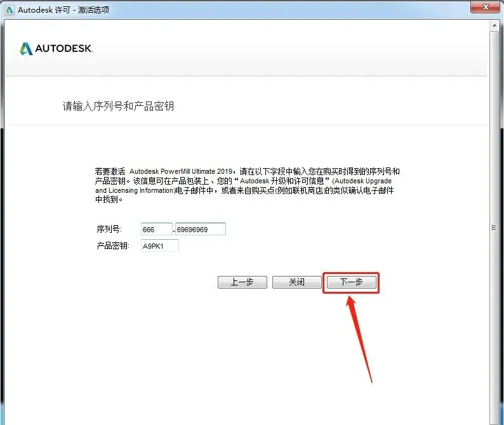
Task: Close the Autodesk license window
Action: (485, 7)
